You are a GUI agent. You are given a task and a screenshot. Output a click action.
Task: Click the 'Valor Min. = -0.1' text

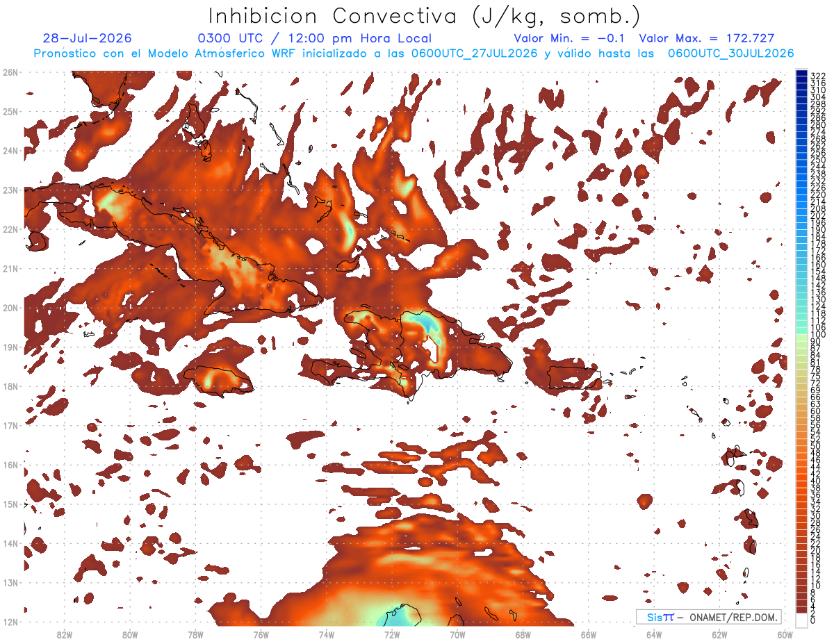(569, 39)
